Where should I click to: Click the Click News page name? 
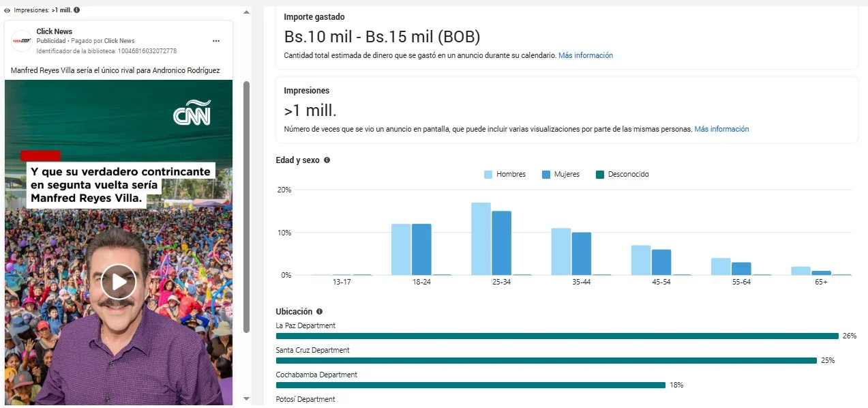54,31
